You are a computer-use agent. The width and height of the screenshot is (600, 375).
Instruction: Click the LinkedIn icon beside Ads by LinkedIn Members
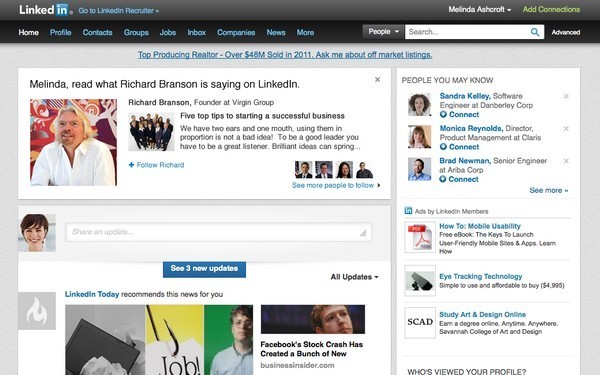408,210
